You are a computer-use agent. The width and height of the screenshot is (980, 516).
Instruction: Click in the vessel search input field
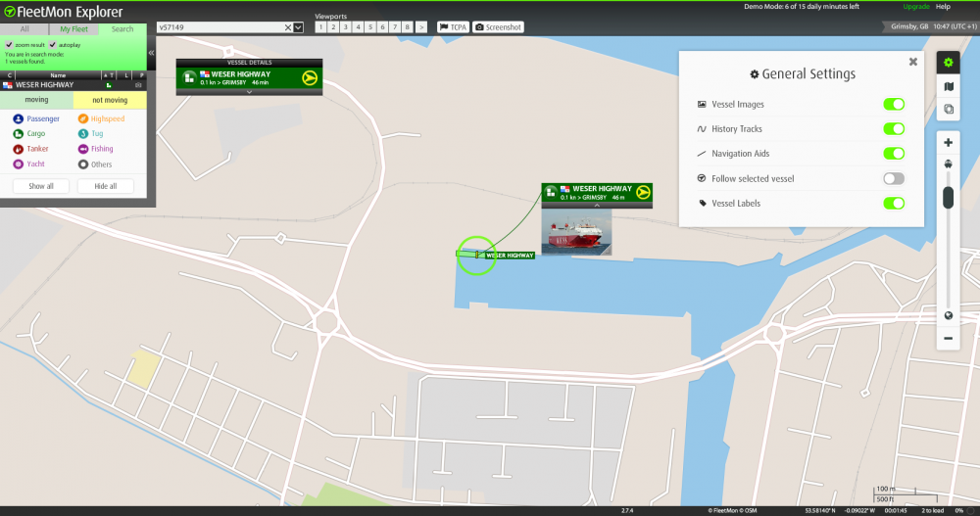(x=220, y=27)
